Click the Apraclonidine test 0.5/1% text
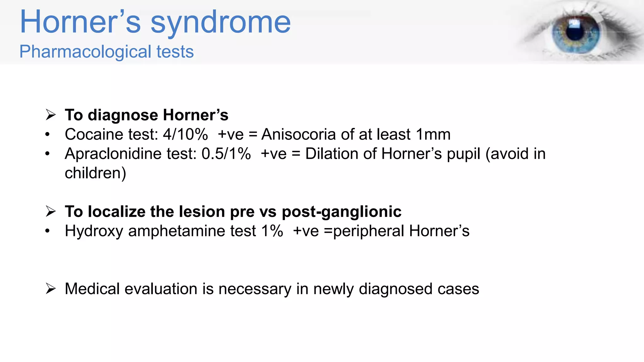Screen dimensions: 644x362 click(x=158, y=154)
